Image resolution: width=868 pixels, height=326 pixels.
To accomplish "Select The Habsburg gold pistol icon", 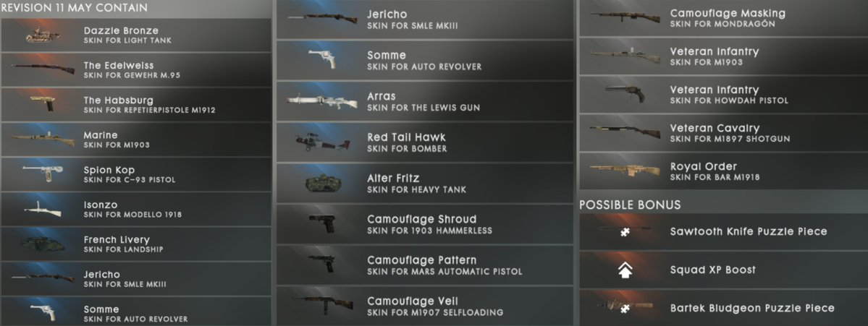I will 43,104.
